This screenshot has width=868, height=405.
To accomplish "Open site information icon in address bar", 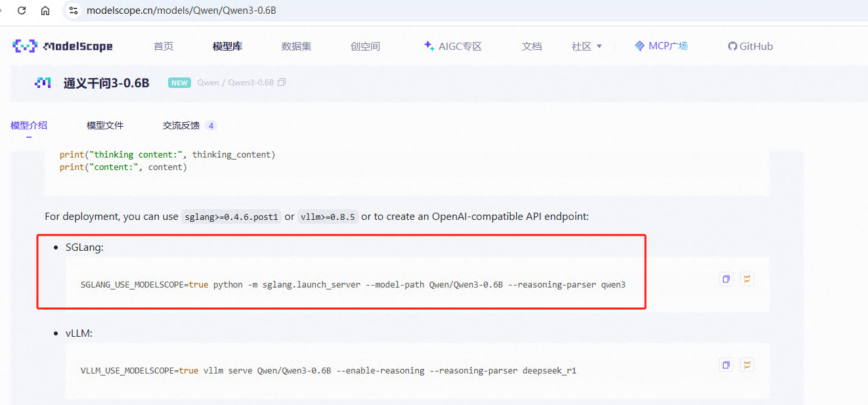I will [x=73, y=11].
